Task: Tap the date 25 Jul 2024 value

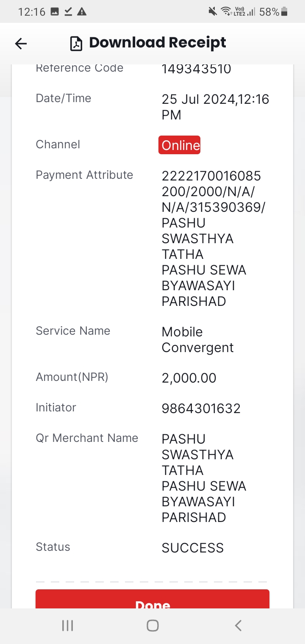Action: tap(198, 100)
